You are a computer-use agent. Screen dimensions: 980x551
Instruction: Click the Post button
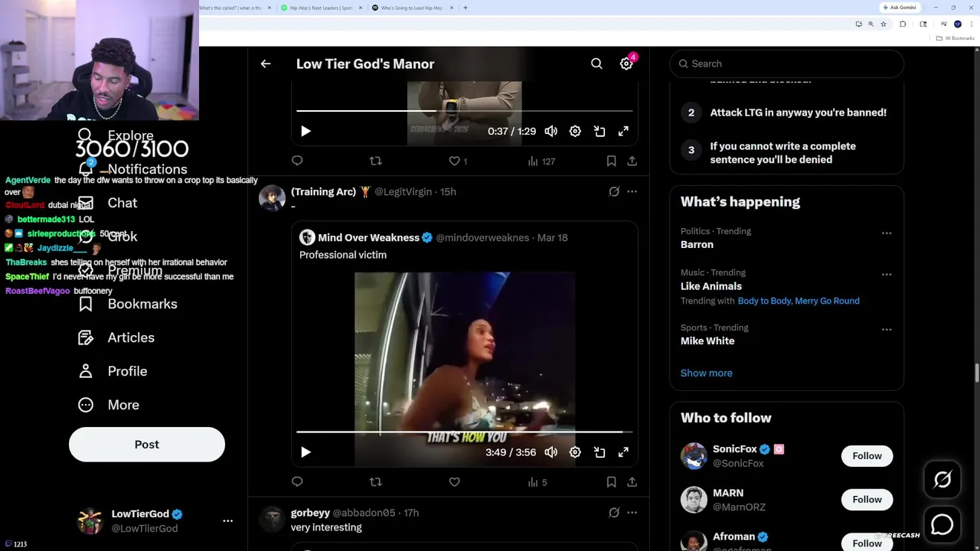tap(147, 445)
